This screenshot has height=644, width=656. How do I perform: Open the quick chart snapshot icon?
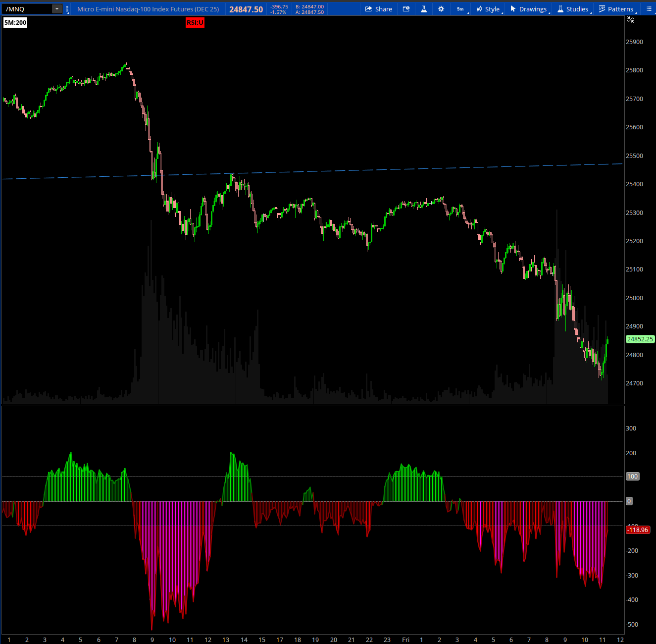click(x=406, y=9)
